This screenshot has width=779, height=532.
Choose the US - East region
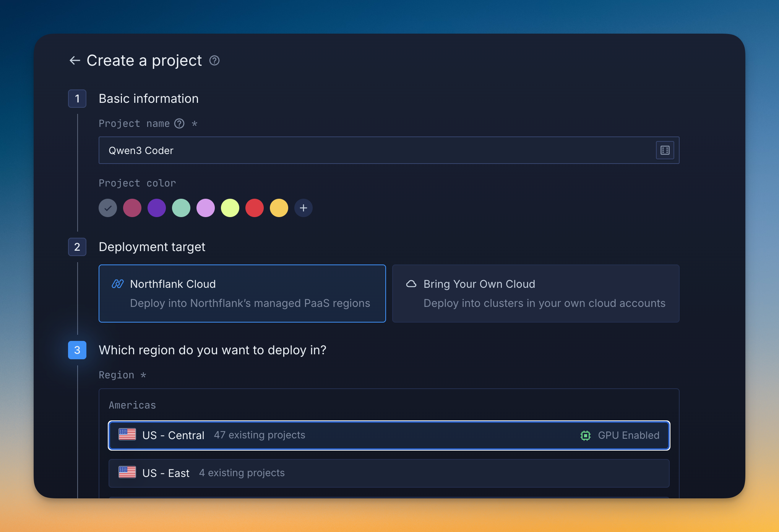coord(389,473)
